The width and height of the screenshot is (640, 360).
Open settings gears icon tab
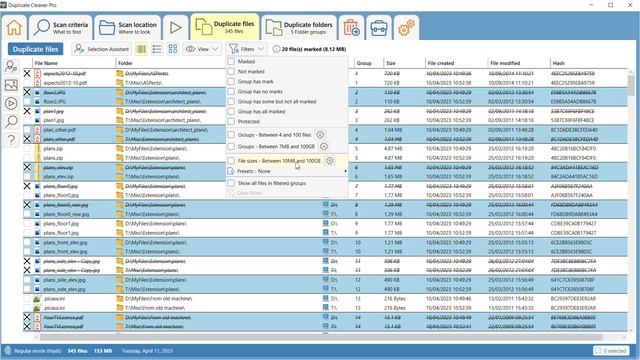[x=406, y=28]
